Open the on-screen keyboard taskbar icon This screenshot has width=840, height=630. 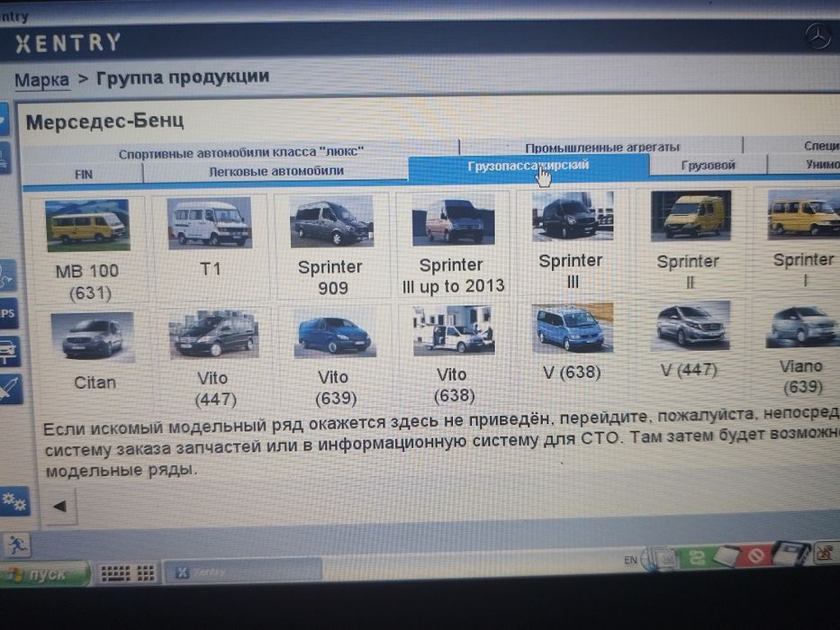click(116, 573)
